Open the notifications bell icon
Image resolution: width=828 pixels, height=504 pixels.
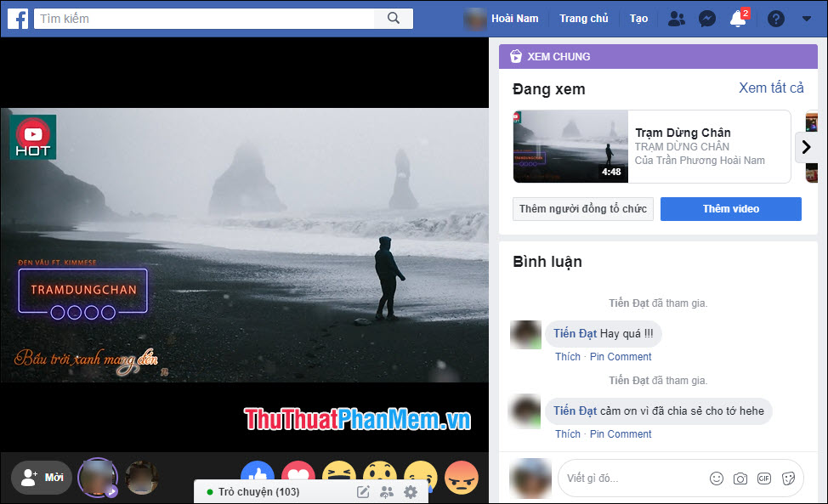[x=737, y=19]
